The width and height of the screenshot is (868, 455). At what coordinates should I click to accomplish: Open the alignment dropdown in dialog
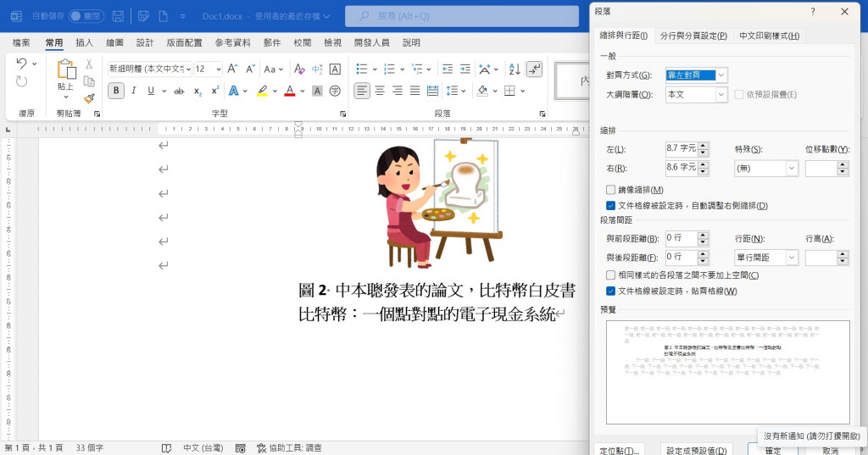point(721,75)
